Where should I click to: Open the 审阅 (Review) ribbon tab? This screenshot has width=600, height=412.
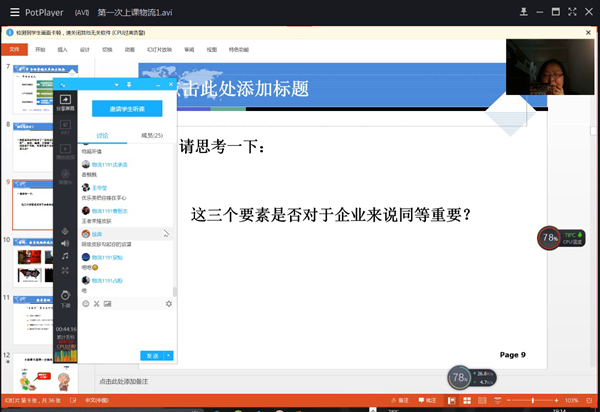[189, 50]
